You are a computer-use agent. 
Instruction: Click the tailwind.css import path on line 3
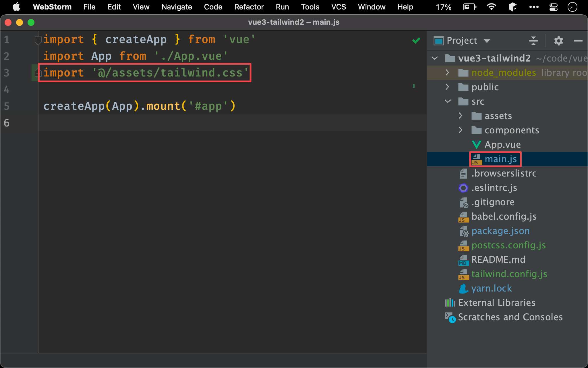(x=170, y=73)
